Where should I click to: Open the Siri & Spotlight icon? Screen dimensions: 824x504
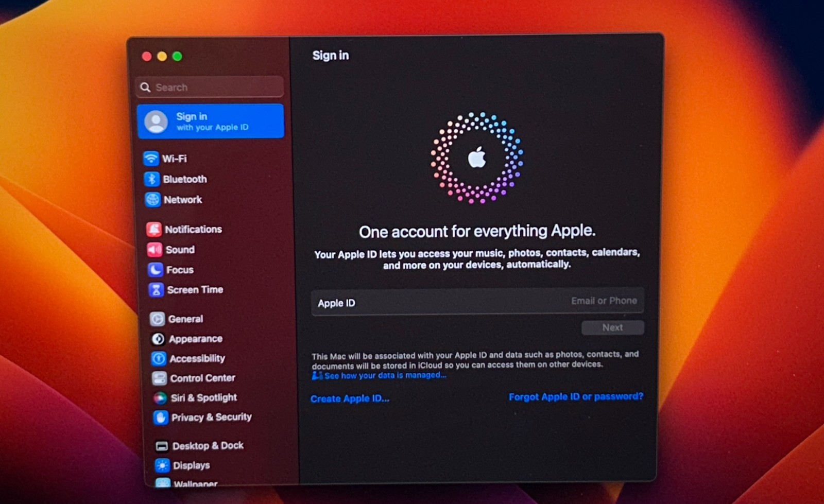point(160,398)
